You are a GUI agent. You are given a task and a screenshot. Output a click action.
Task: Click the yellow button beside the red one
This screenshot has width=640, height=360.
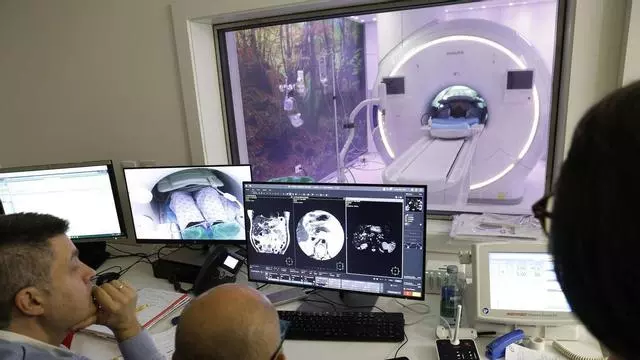(416, 294)
